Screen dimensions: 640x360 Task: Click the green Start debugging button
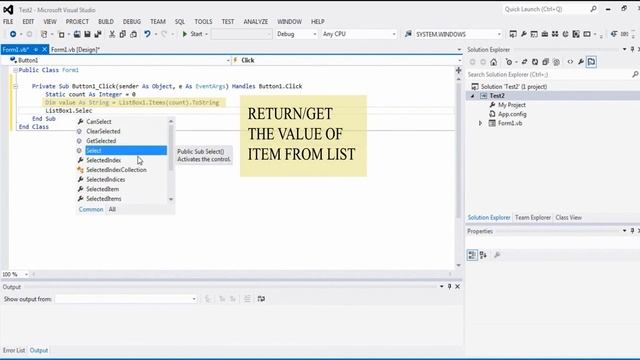pos(192,34)
